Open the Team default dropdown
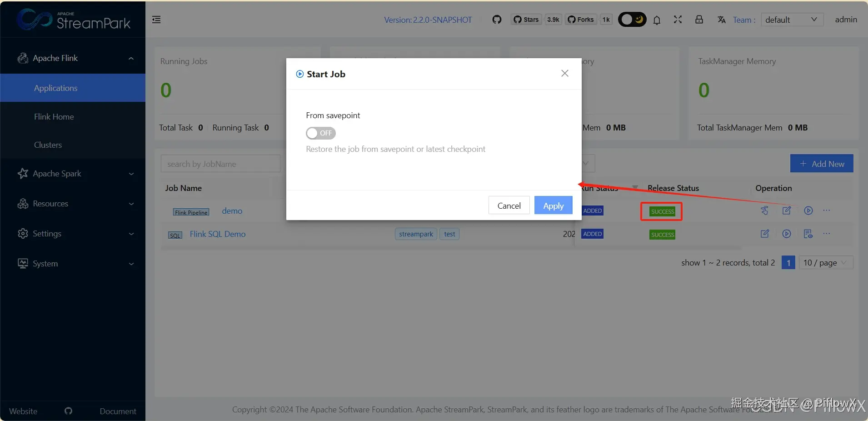This screenshot has height=421, width=868. (x=792, y=20)
